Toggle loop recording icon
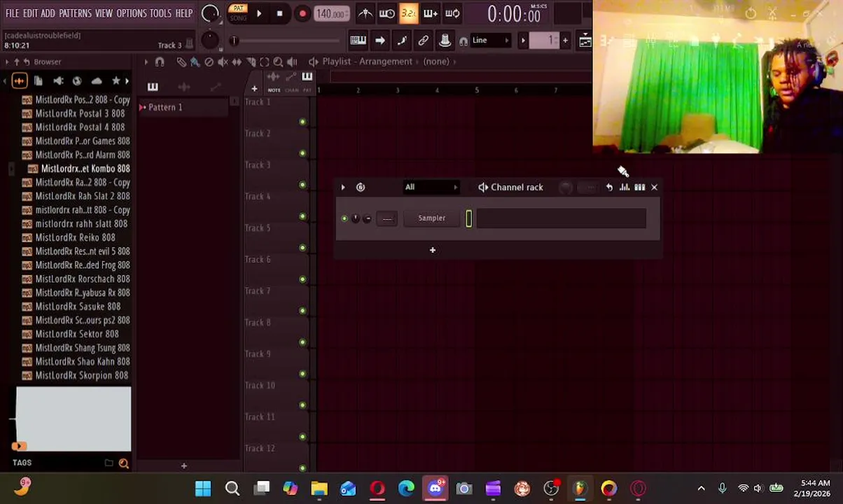 452,13
